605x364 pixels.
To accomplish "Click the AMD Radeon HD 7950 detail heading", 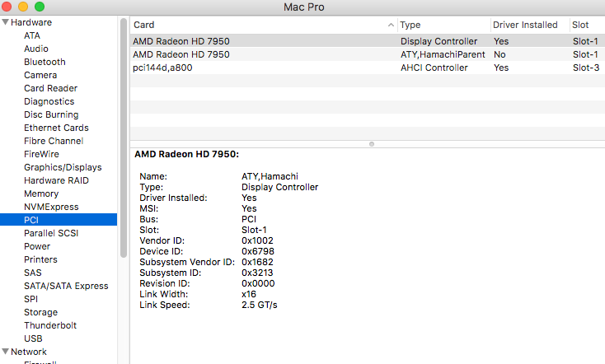I will (187, 154).
